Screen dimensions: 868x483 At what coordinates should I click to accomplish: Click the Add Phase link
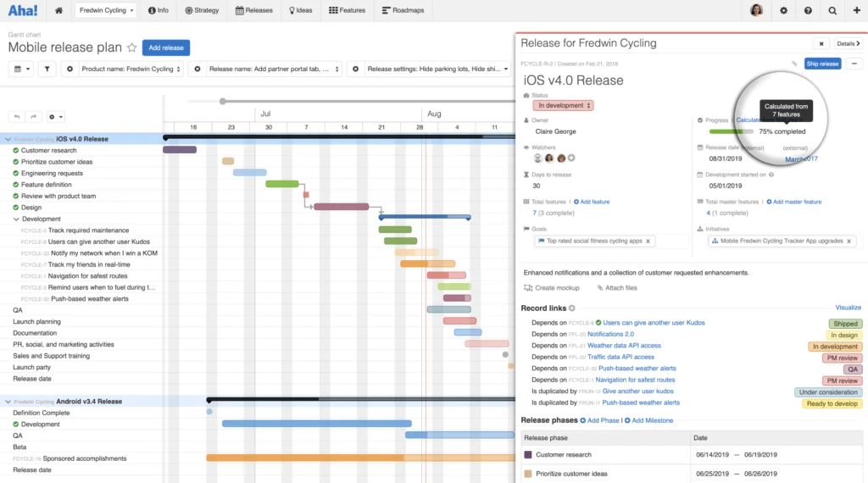click(599, 420)
